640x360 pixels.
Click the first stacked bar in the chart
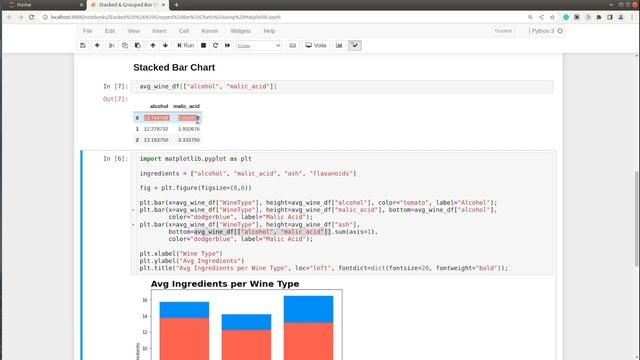[184, 331]
